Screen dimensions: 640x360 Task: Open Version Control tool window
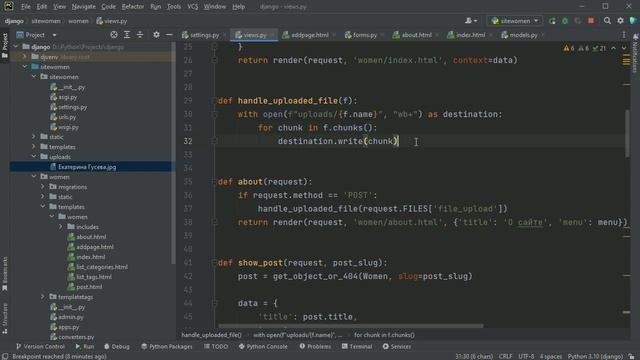(40, 347)
